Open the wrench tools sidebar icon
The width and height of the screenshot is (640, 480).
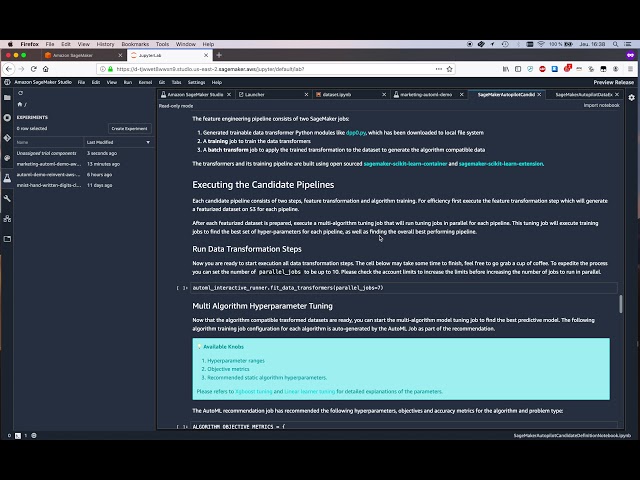tap(7, 198)
